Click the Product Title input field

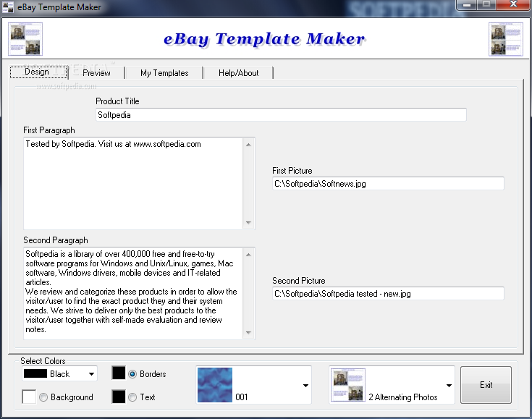click(x=281, y=115)
